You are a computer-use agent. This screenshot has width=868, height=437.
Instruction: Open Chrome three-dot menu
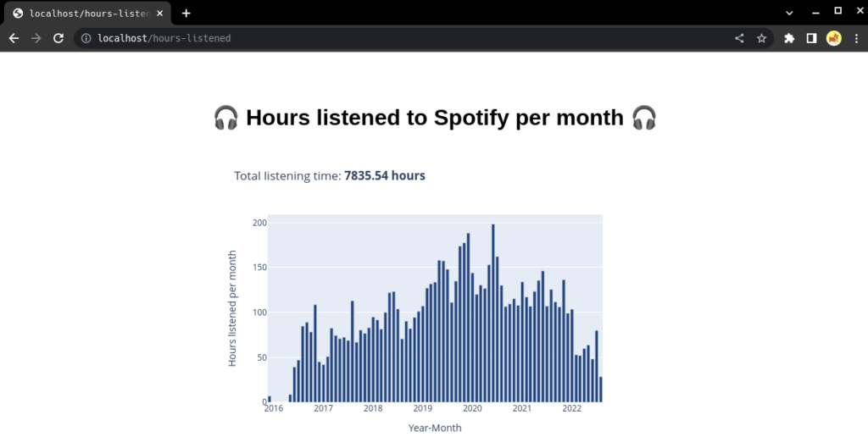[x=856, y=38]
